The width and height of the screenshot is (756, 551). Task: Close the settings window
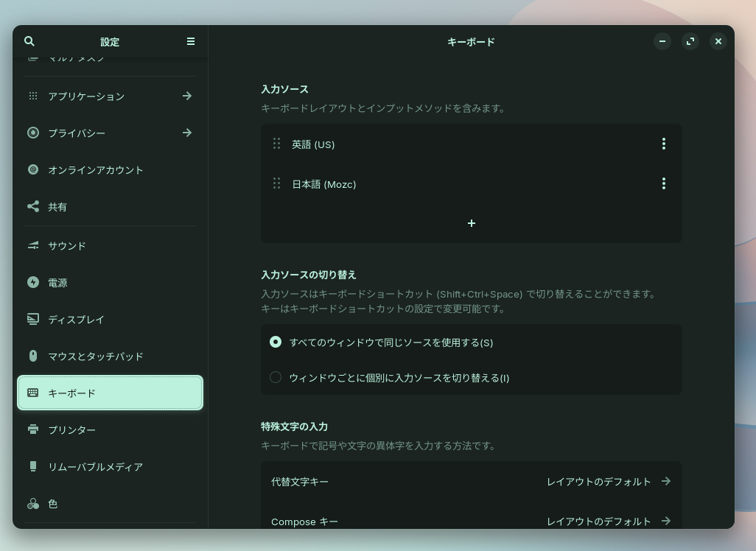tap(718, 41)
